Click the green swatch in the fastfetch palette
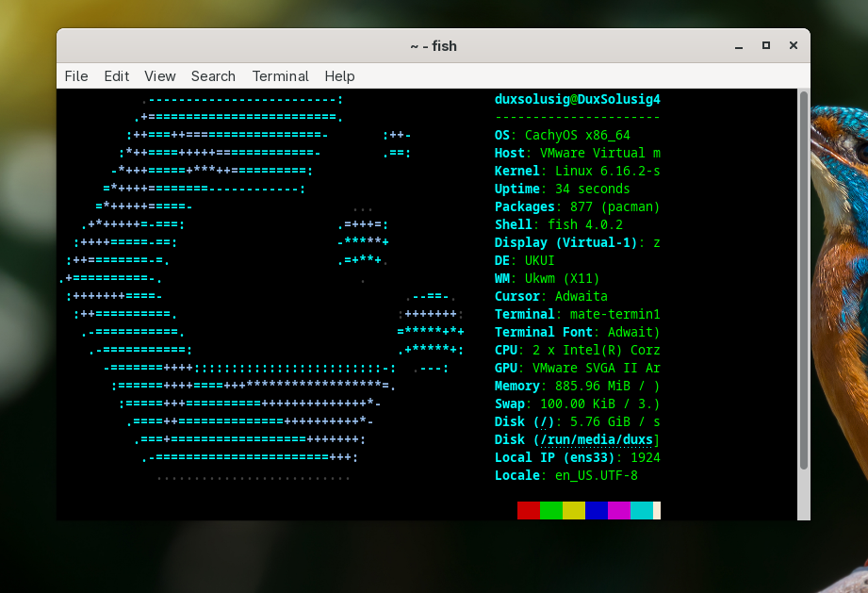 tap(550, 509)
